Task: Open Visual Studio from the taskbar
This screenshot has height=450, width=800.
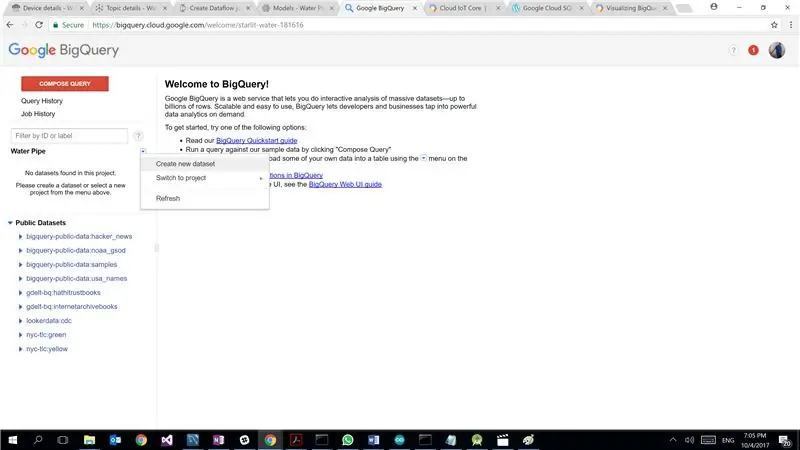Action: point(167,440)
